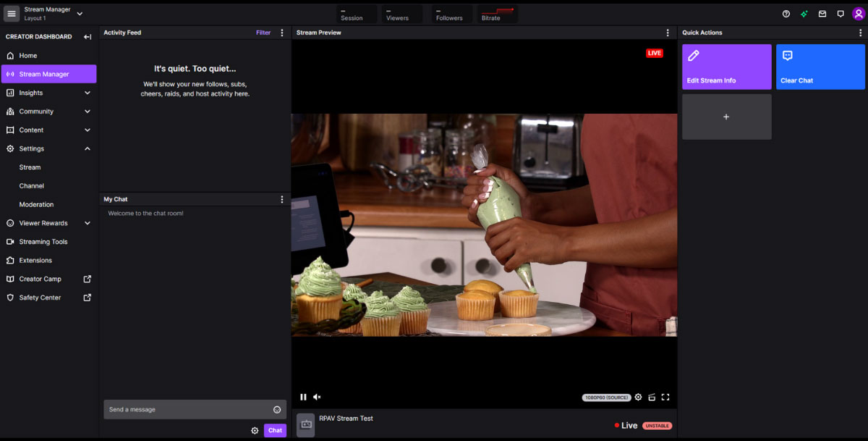Enter fullscreen on stream preview

click(x=665, y=397)
